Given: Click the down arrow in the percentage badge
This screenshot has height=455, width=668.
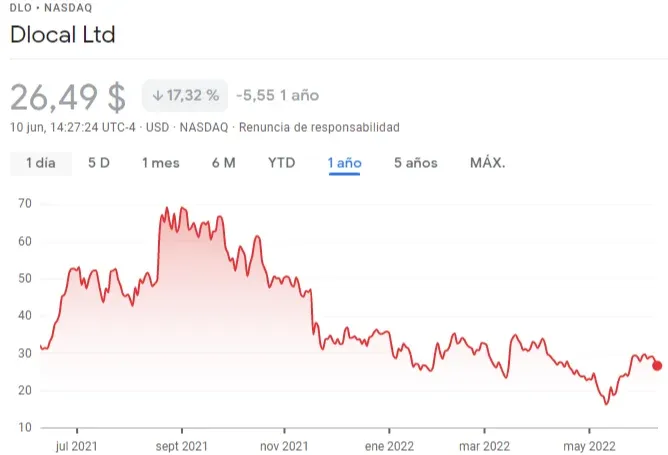Looking at the screenshot, I should pyautogui.click(x=158, y=96).
